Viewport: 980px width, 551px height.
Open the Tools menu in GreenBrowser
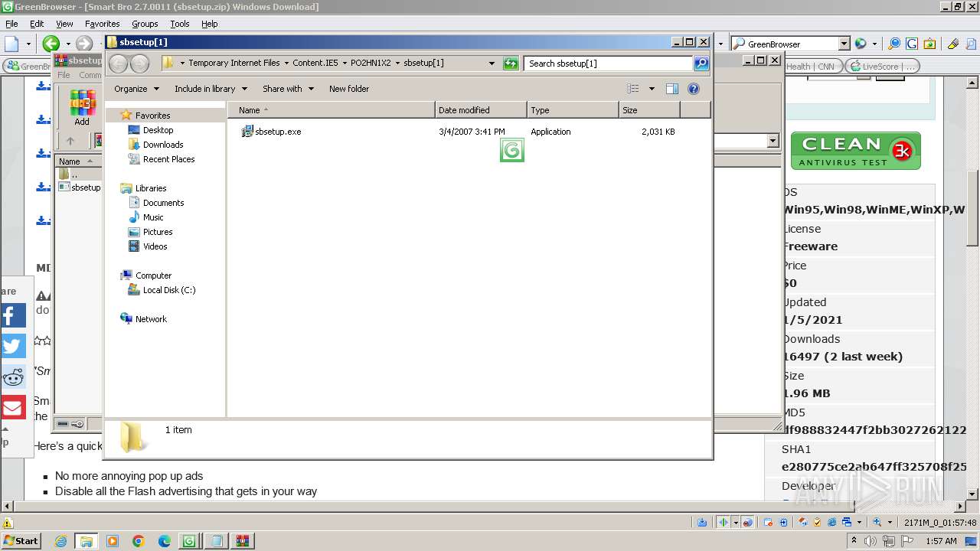click(x=180, y=24)
